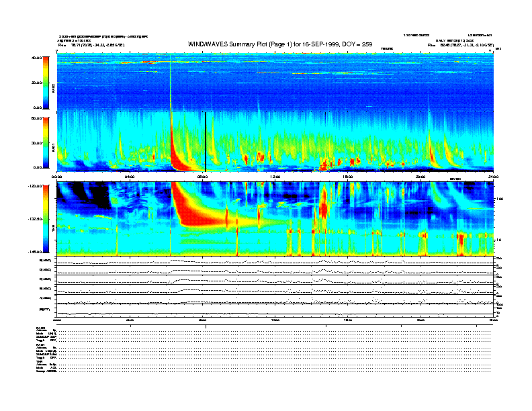Click the 16:00 tick under RAD1 spectrogram
This screenshot has height=411, width=532.
tap(348, 177)
